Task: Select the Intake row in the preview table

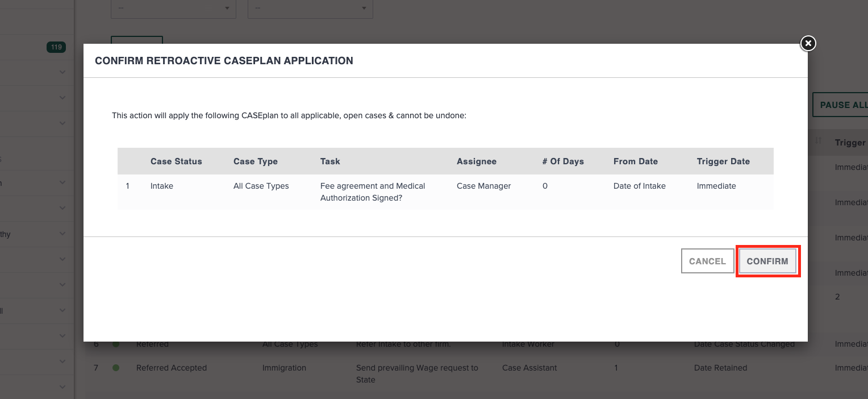Action: 161,186
